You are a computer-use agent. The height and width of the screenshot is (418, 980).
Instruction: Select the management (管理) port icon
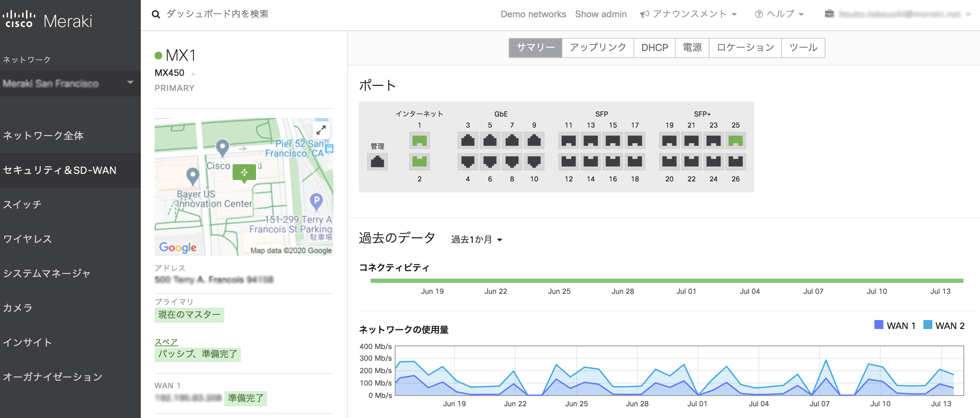[x=378, y=162]
